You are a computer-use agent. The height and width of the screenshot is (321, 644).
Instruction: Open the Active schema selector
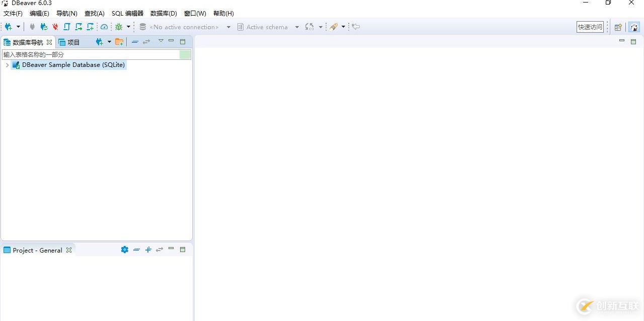click(x=268, y=27)
